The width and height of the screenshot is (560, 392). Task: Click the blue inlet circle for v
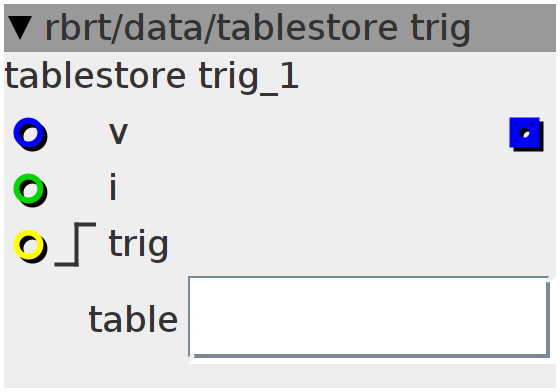tap(30, 134)
